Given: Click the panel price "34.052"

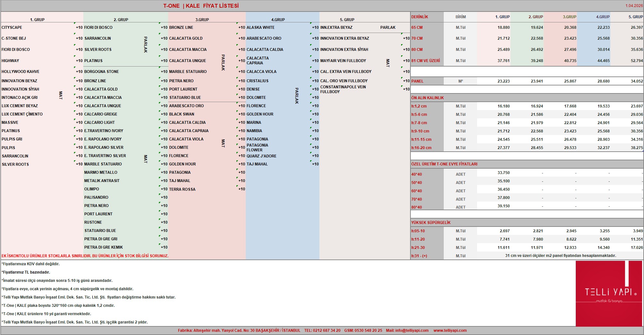Looking at the screenshot, I should click(637, 81).
